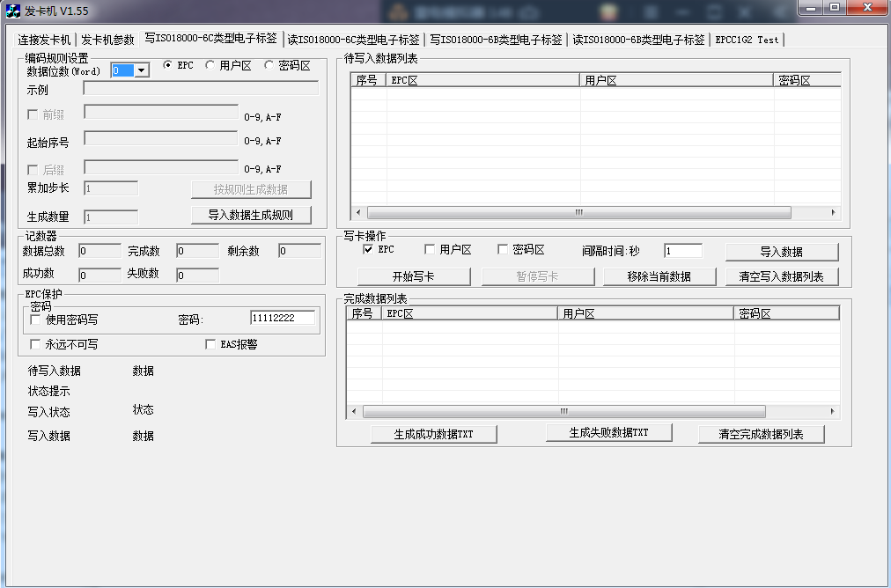Viewport: 891px width, 588px height.
Task: Click the 移除当前数据 button
Action: pos(659,276)
